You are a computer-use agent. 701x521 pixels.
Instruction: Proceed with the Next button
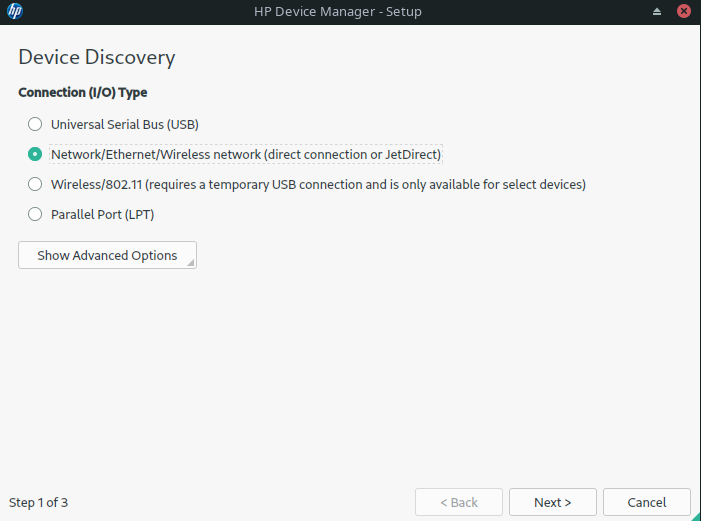552,502
